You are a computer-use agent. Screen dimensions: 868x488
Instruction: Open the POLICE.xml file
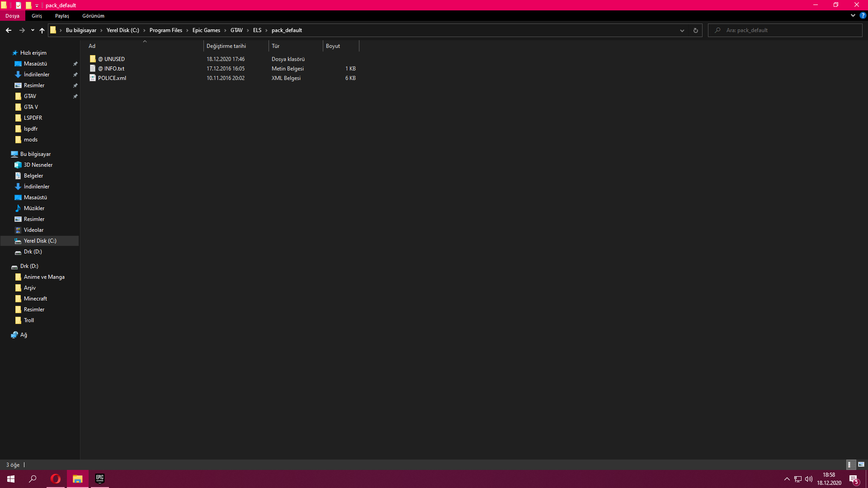[x=112, y=78]
